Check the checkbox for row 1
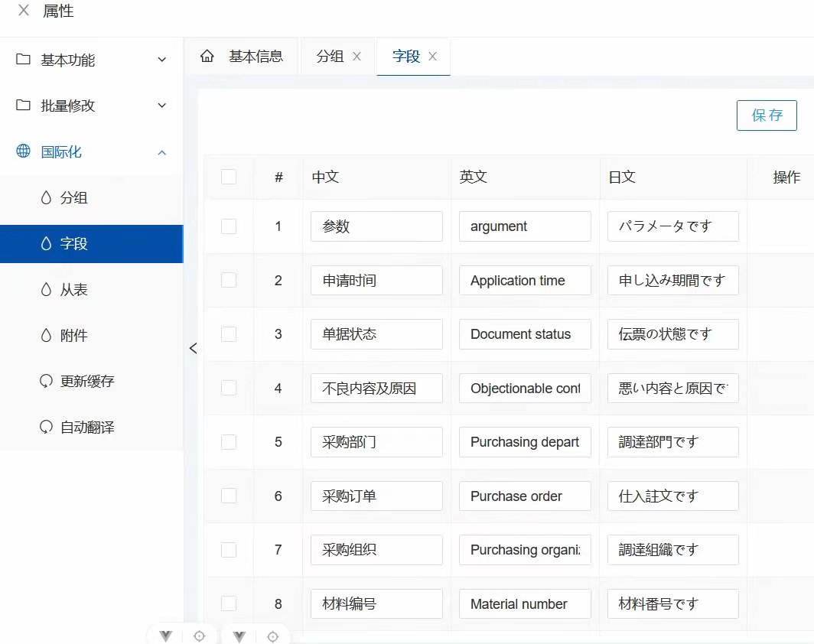Screen dimensions: 814x644 [x=229, y=226]
